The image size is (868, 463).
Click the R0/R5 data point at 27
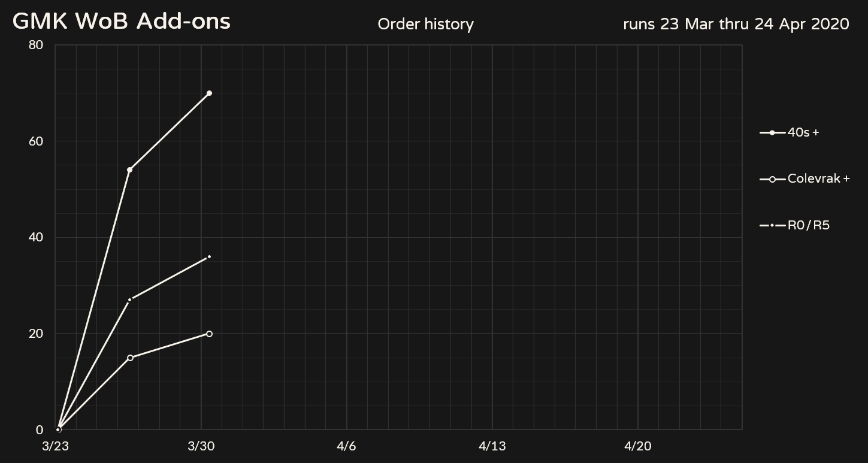(129, 299)
